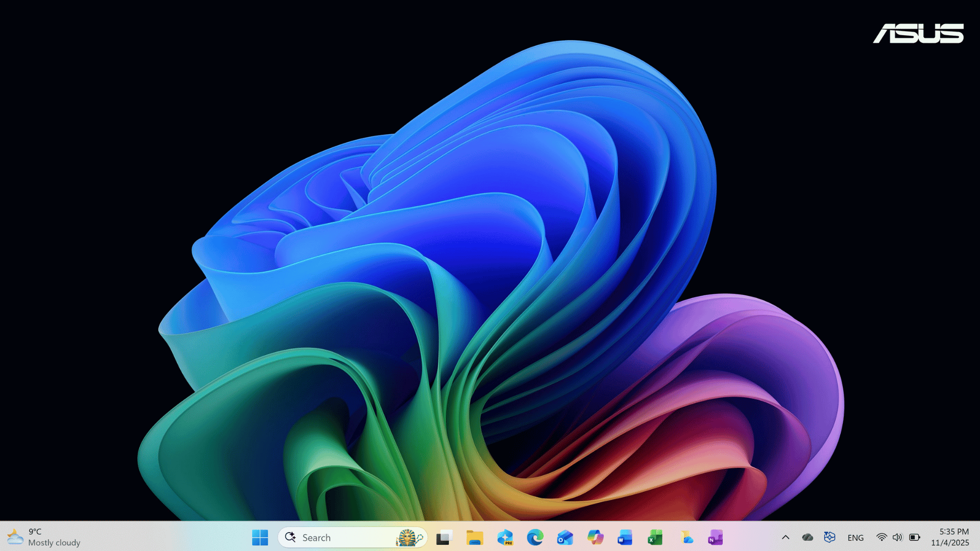
Task: Click the search highlights icon in the search box
Action: pos(411,537)
